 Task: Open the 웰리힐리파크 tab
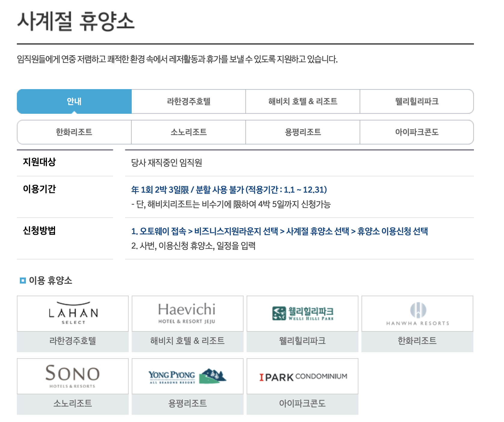[417, 101]
